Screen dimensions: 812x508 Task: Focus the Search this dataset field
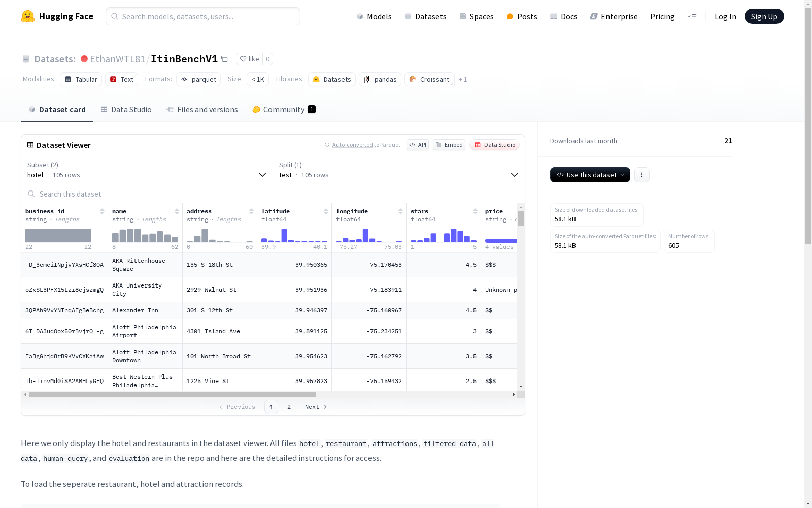(273, 194)
